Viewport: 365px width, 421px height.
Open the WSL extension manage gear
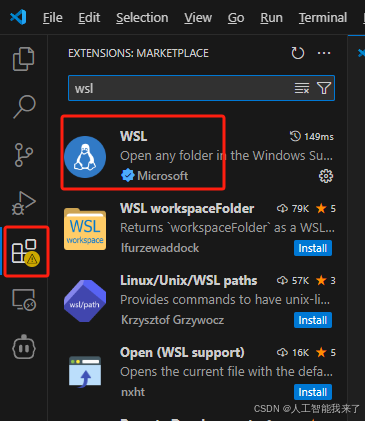point(326,176)
